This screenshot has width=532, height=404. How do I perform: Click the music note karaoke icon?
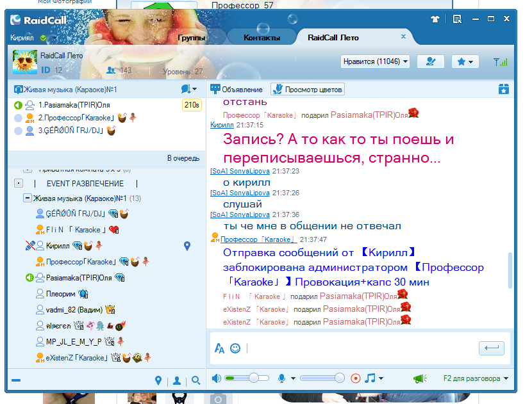[x=370, y=378]
